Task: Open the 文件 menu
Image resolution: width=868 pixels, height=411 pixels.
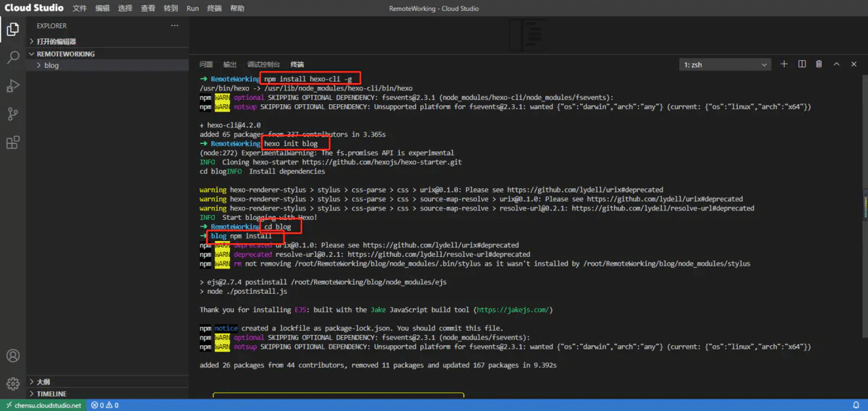Action: [80, 9]
